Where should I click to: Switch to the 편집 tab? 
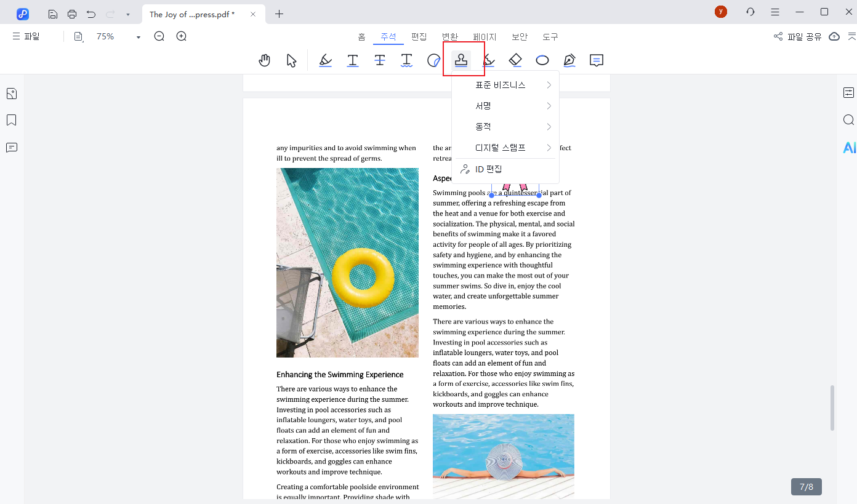pos(419,37)
